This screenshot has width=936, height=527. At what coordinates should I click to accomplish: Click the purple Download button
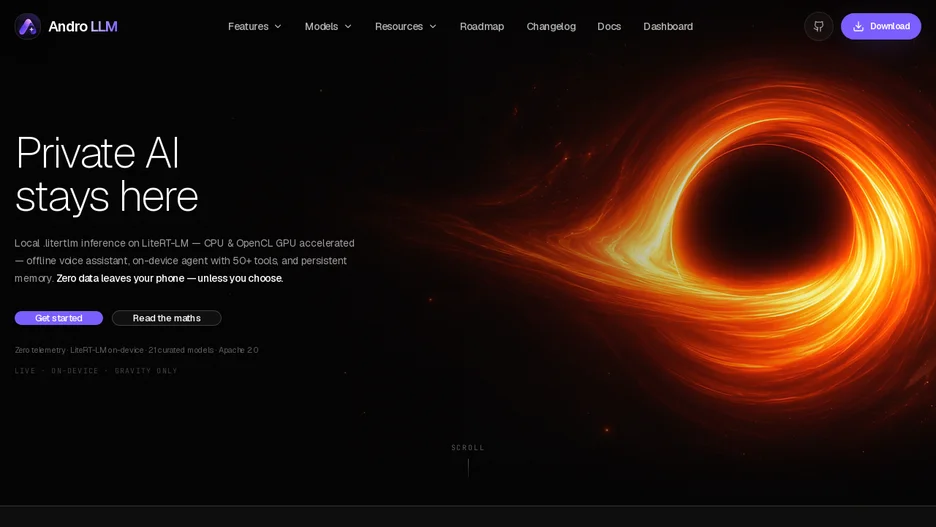(880, 26)
